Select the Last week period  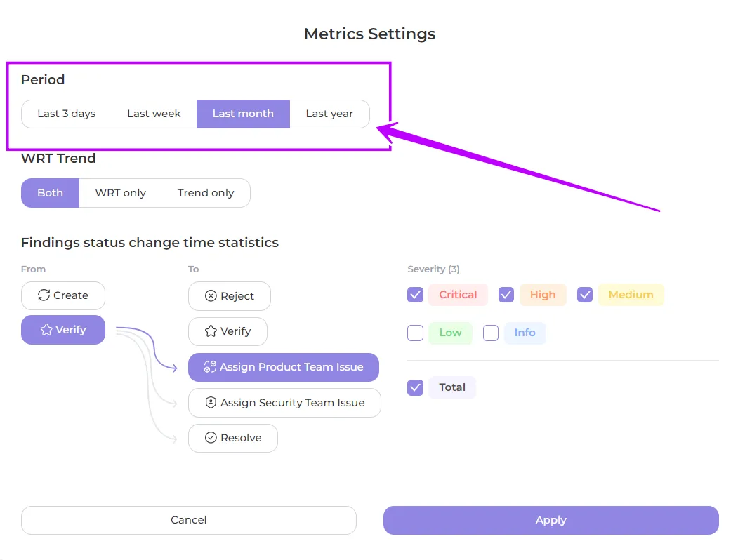pos(154,114)
